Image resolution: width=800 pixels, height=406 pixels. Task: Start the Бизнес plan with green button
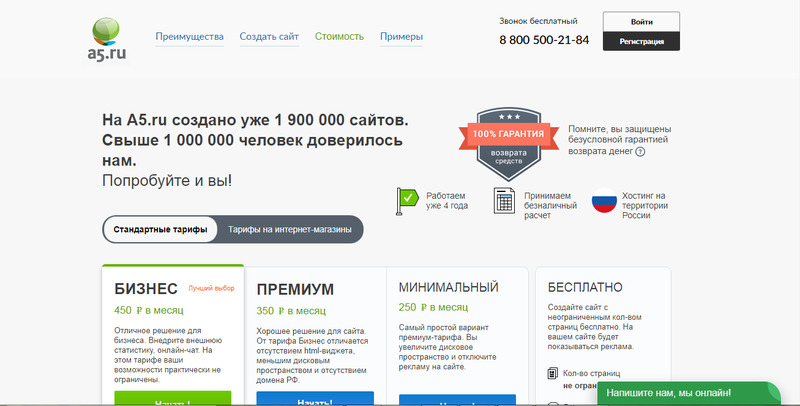(172, 398)
